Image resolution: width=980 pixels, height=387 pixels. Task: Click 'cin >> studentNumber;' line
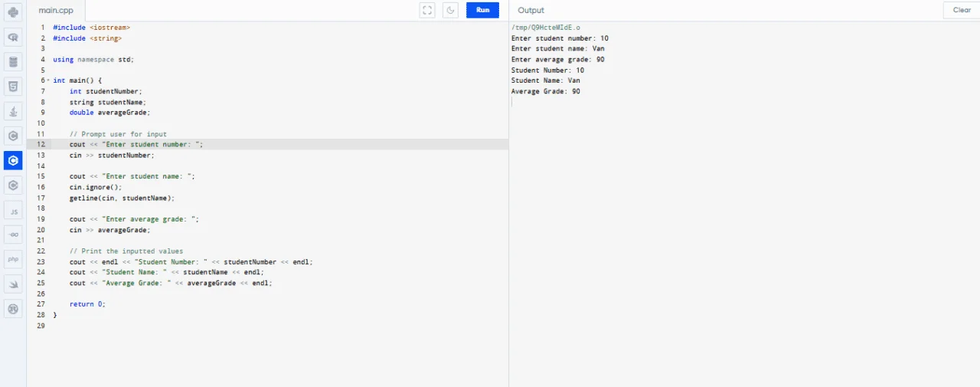coord(111,155)
